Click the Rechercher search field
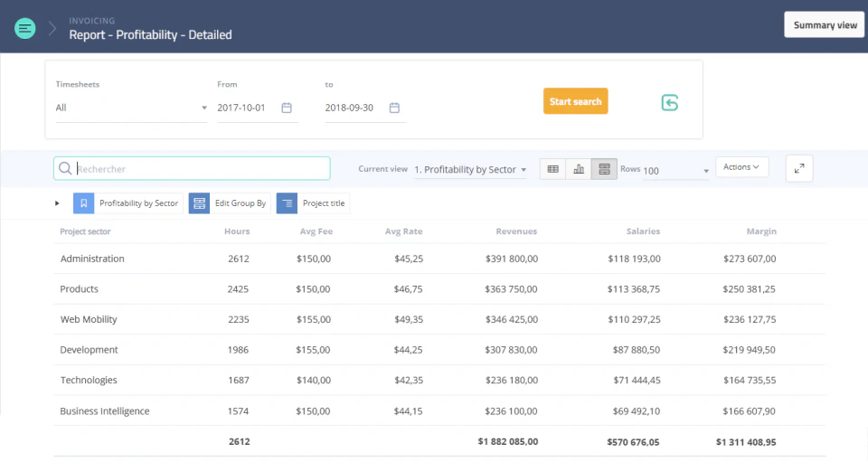The height and width of the screenshot is (462, 868). (x=192, y=169)
